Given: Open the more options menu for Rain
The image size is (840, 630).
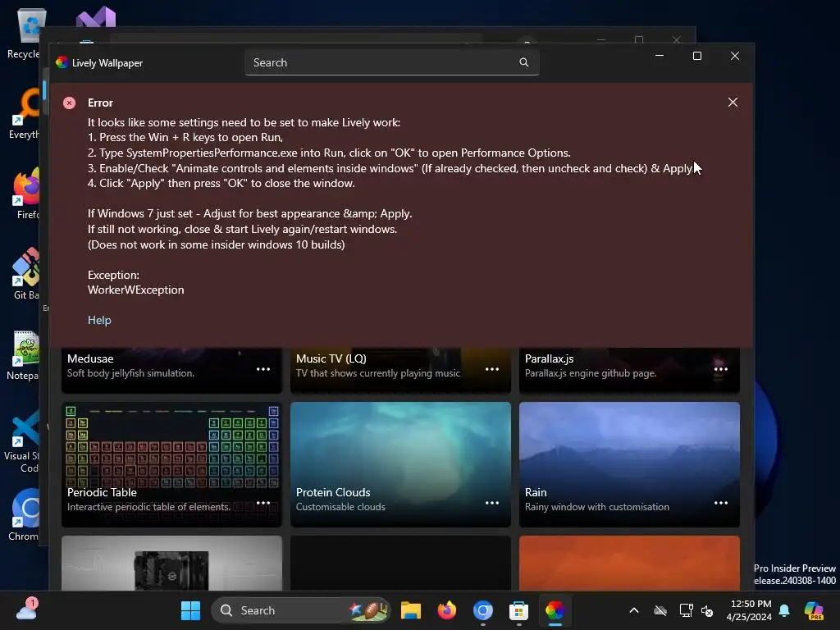Looking at the screenshot, I should tap(720, 503).
